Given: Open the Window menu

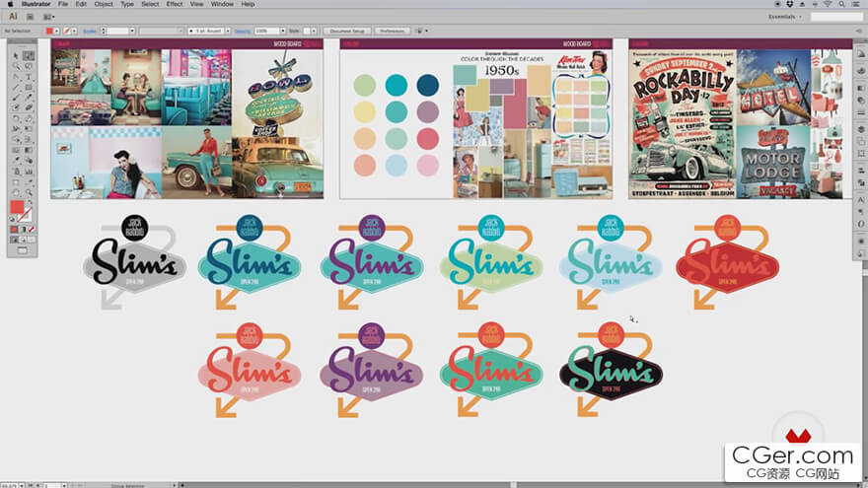Looking at the screenshot, I should pos(222,4).
